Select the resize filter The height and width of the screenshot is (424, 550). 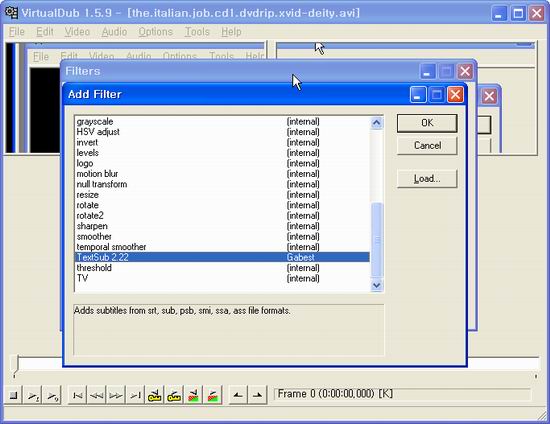(222, 195)
